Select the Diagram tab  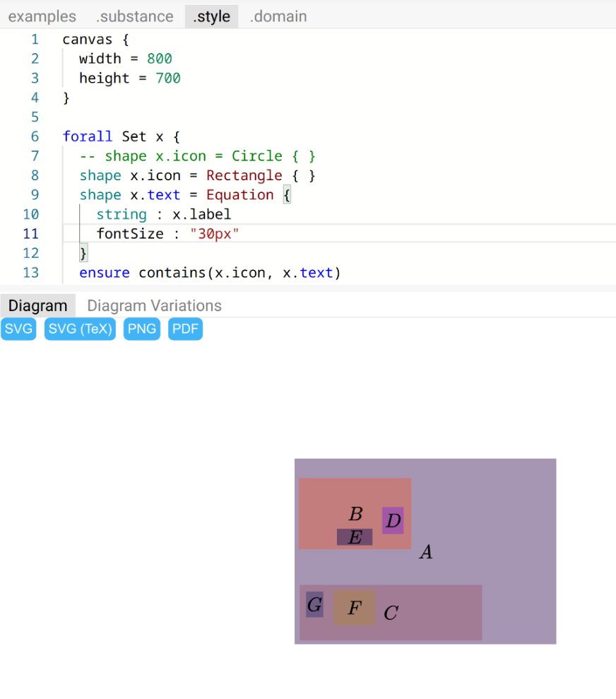coord(38,305)
